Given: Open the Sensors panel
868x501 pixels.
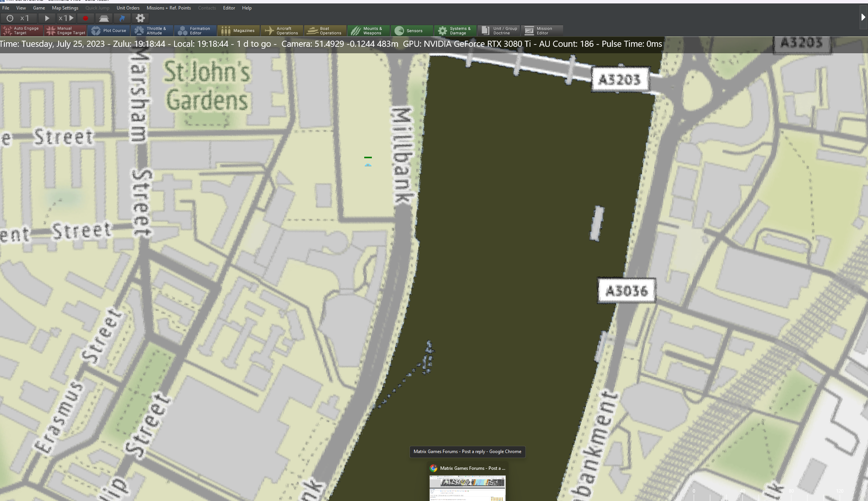Looking at the screenshot, I should click(x=412, y=31).
